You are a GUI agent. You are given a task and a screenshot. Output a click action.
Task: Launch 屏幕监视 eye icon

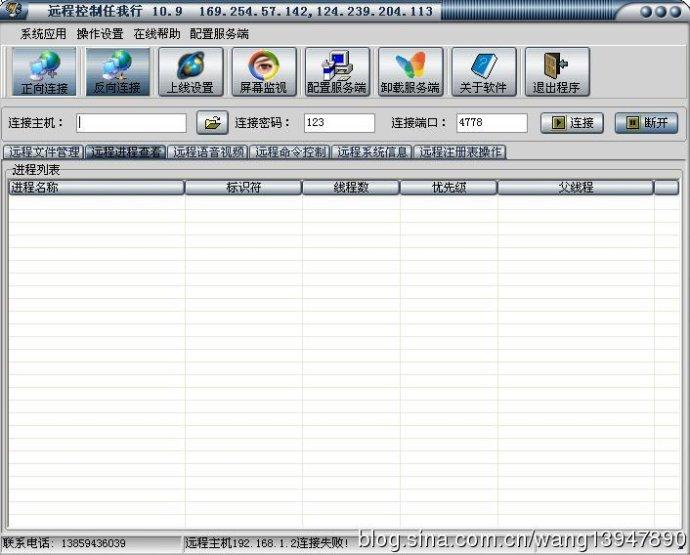(x=263, y=72)
